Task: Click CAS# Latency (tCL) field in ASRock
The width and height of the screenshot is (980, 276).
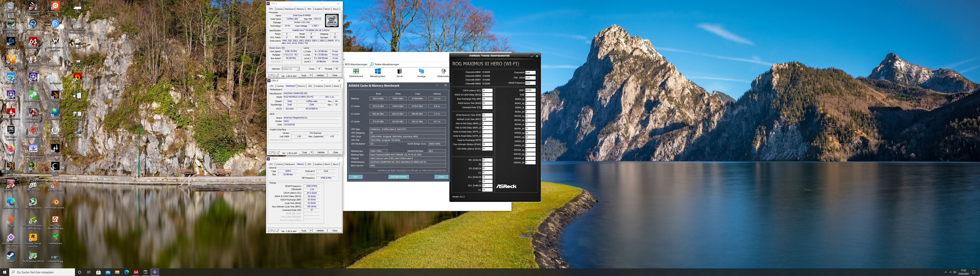Action: point(487,91)
